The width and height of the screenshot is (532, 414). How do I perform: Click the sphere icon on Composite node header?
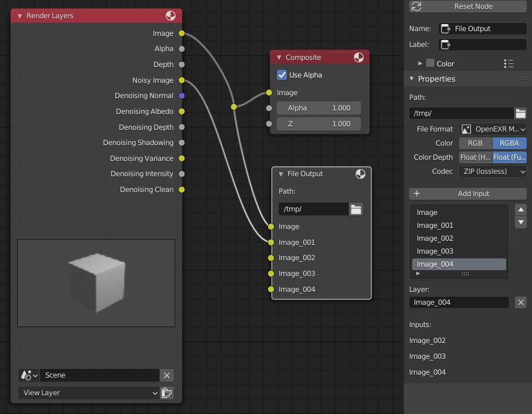point(359,58)
